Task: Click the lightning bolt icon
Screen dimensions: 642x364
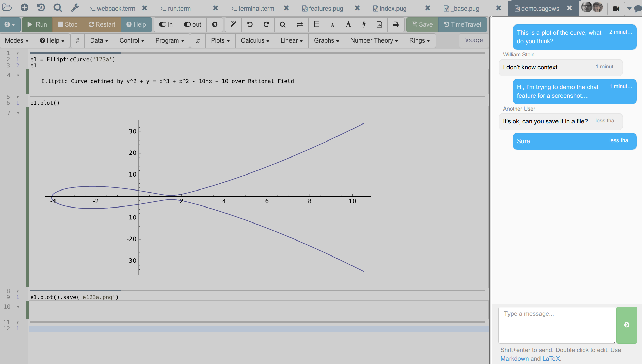Action: (x=364, y=24)
